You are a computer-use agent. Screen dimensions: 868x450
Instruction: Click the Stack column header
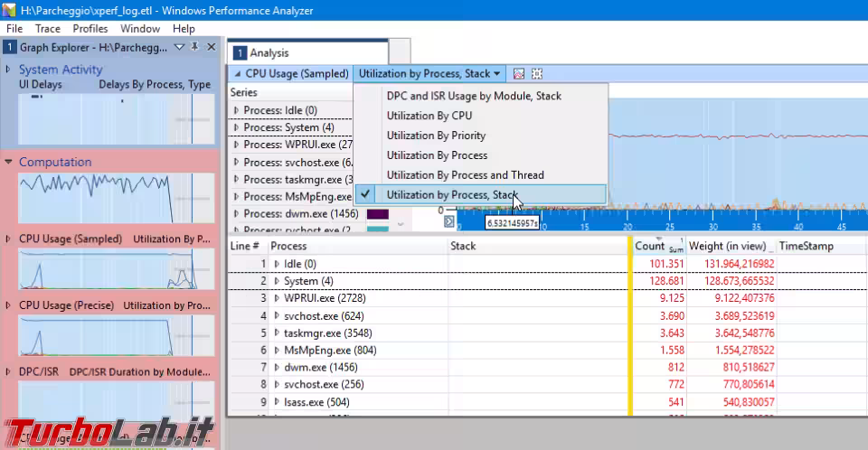point(537,247)
